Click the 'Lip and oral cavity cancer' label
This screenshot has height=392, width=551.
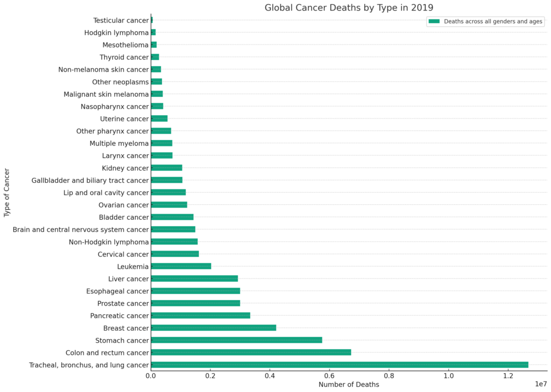coord(106,193)
